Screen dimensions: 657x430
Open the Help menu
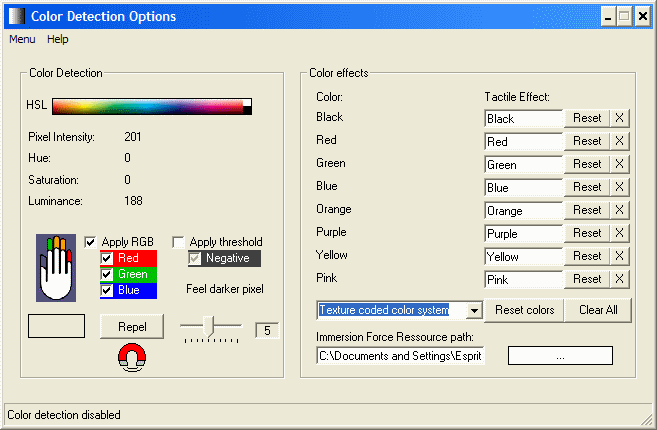(57, 39)
